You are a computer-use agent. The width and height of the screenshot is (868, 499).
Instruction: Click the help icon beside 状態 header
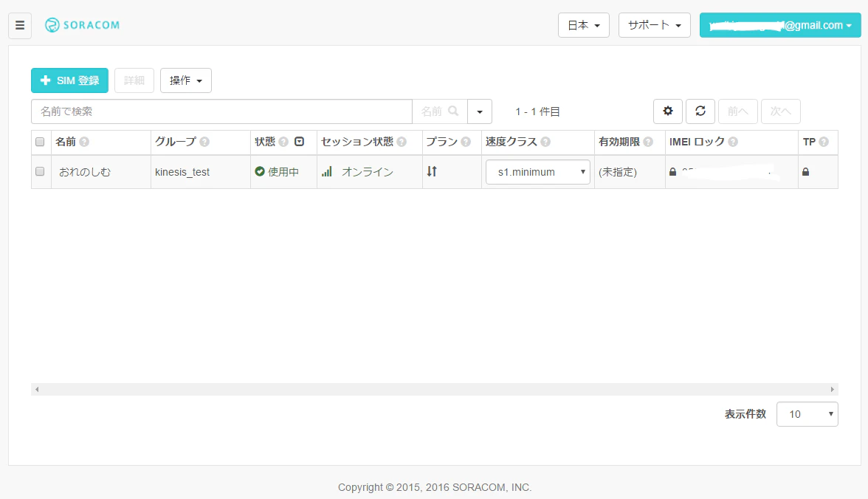tap(283, 142)
